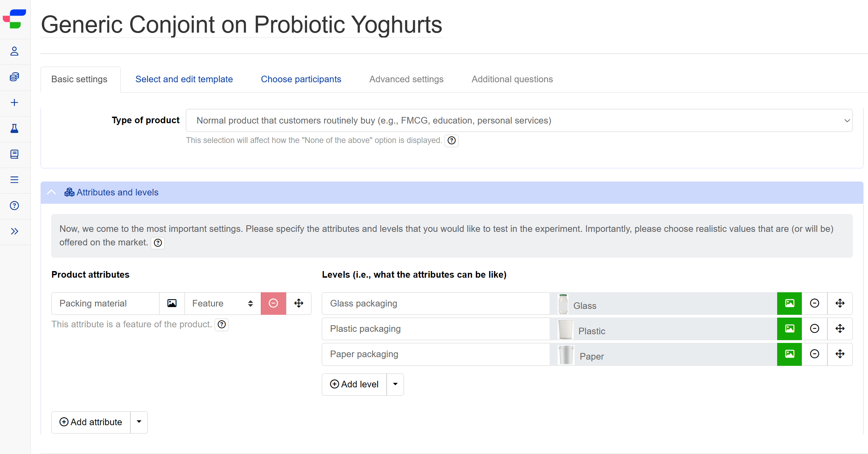Click the coins/credits sidebar icon
The height and width of the screenshot is (454, 868).
click(14, 77)
